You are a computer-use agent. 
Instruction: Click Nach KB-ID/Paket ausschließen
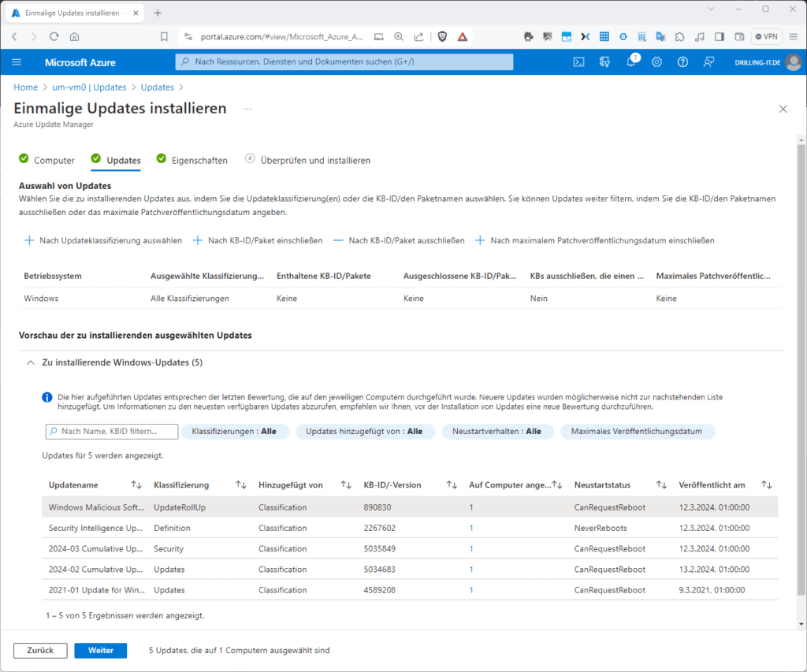pos(399,240)
